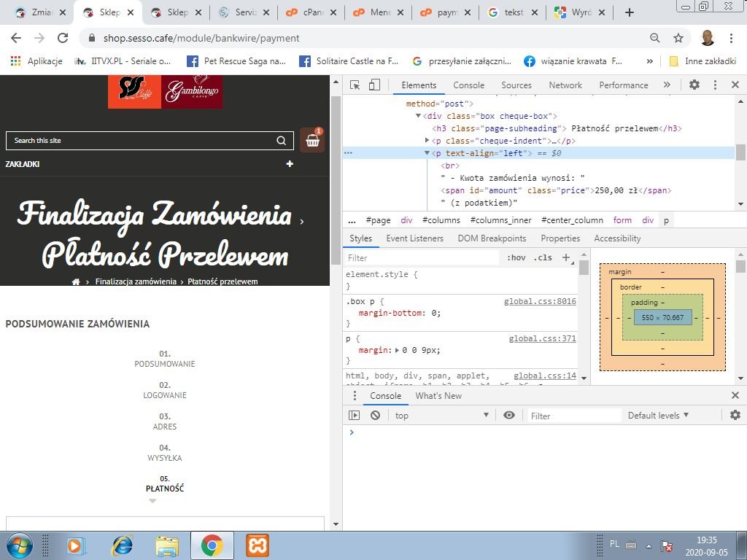Click Finalizacja zamówienia breadcrumb link
The height and width of the screenshot is (560, 747).
coord(136,281)
